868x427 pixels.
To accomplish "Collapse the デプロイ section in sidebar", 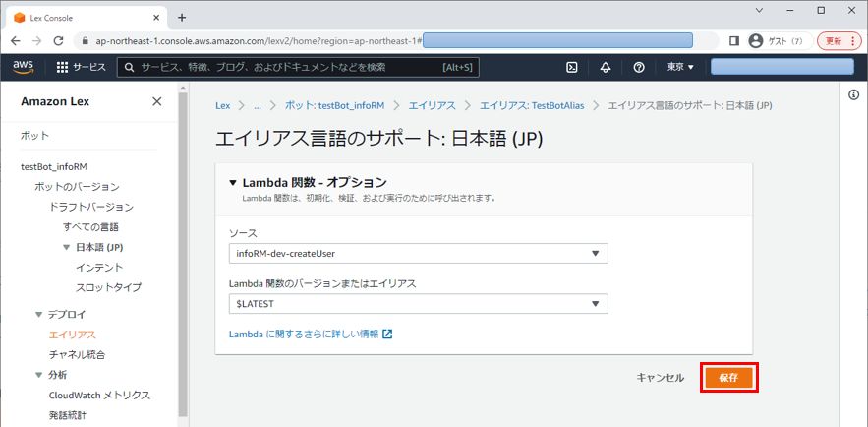I will click(38, 315).
